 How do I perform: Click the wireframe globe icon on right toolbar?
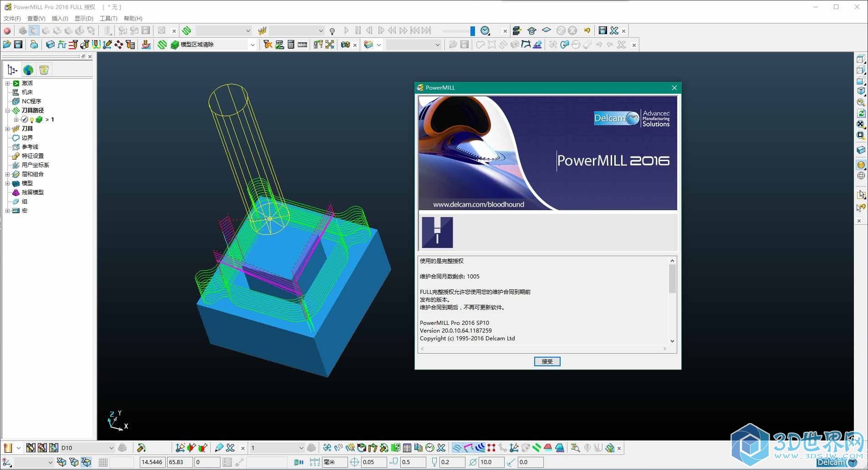(x=861, y=176)
